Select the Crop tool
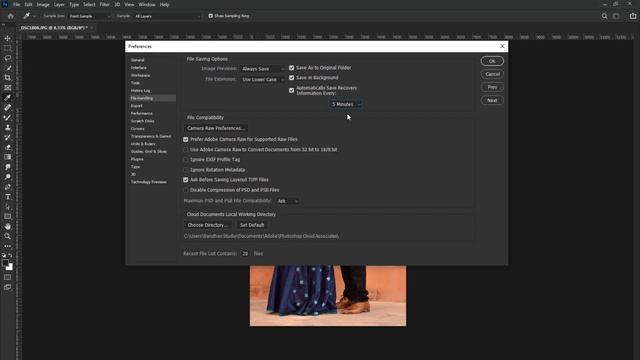Viewport: 640px width, 360px height. (7, 78)
